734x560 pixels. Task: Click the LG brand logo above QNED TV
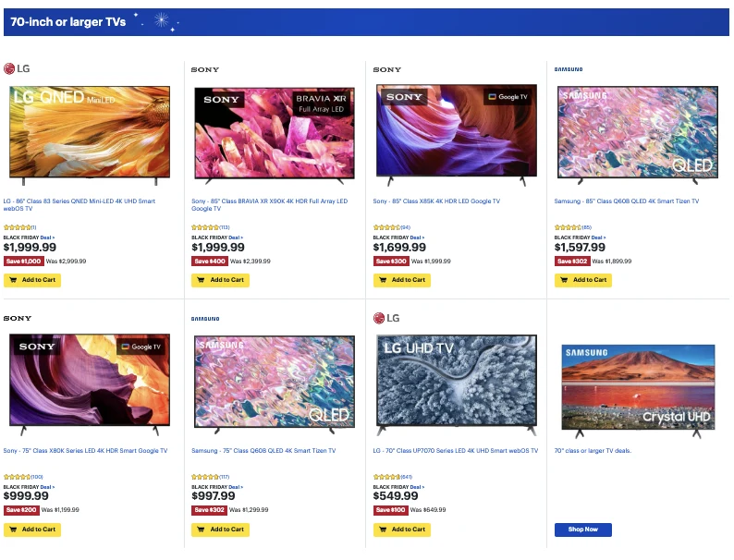(x=17, y=68)
